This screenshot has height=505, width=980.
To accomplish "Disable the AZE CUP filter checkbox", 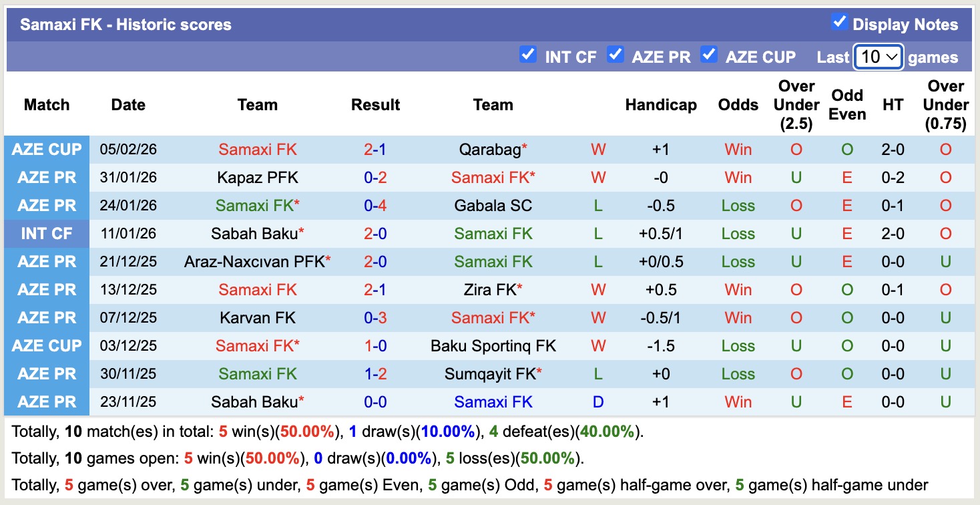I will click(x=708, y=55).
